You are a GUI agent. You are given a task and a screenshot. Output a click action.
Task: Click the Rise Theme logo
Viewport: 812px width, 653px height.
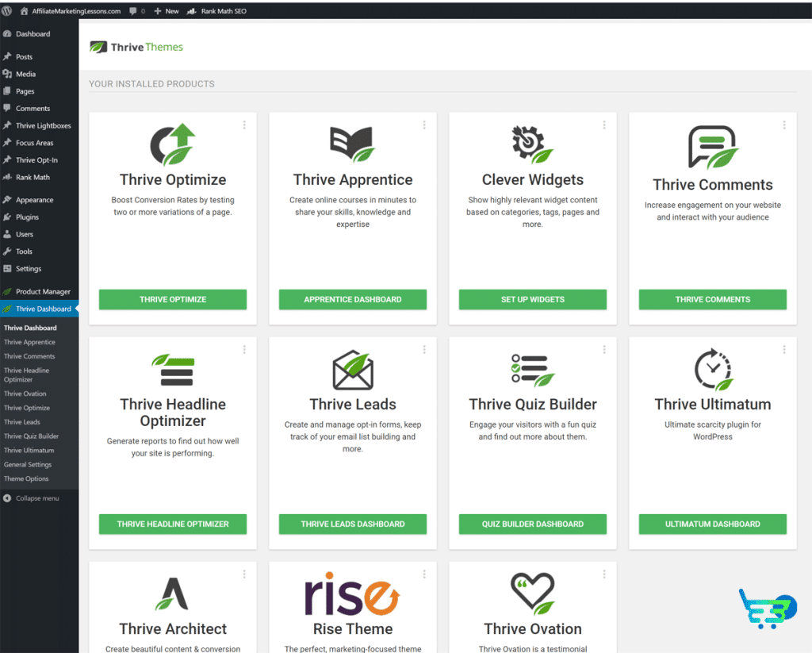pyautogui.click(x=353, y=594)
